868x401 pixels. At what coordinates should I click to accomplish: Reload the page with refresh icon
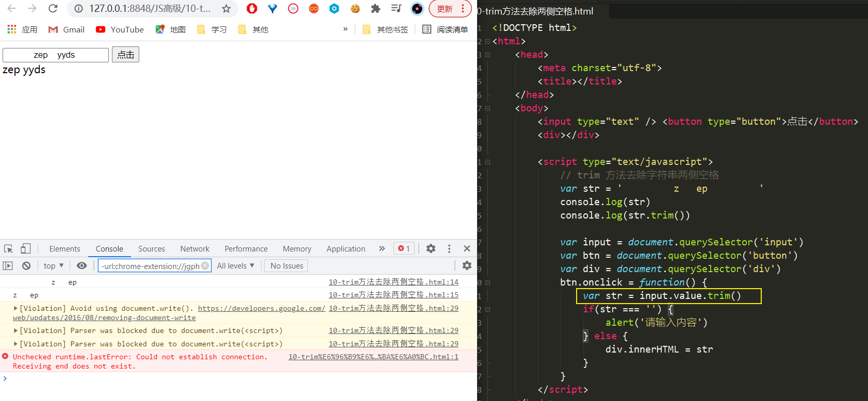click(53, 8)
